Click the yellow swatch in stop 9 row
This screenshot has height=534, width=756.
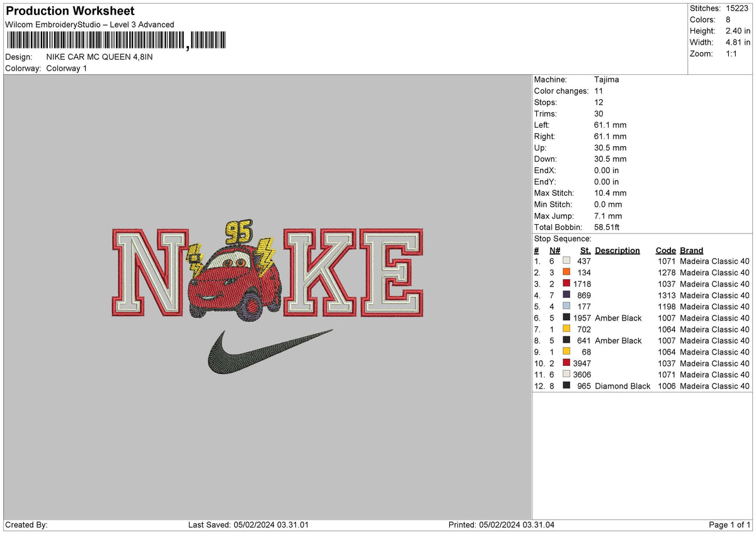point(566,351)
